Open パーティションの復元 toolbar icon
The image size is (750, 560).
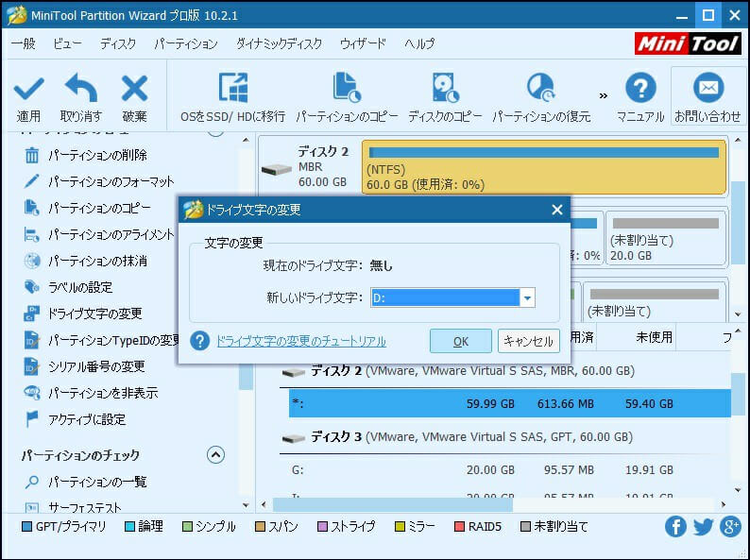pos(541,87)
